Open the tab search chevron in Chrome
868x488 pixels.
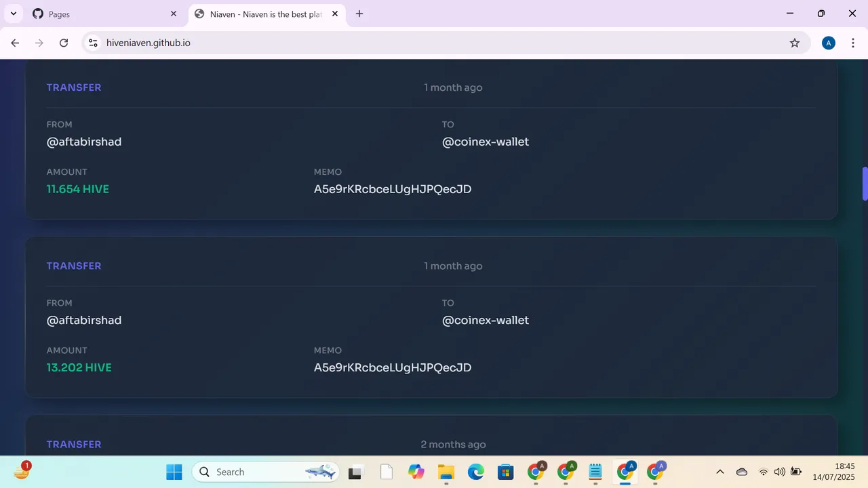[14, 14]
